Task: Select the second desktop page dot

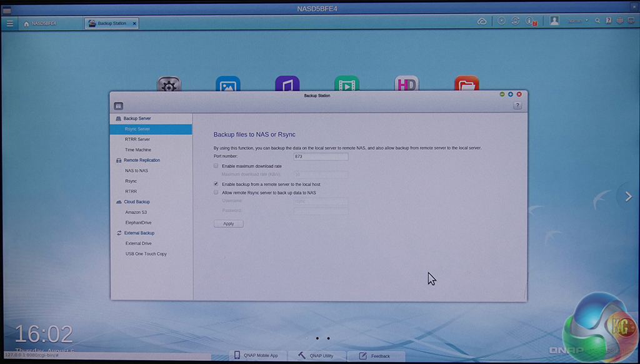Action: 317,338
